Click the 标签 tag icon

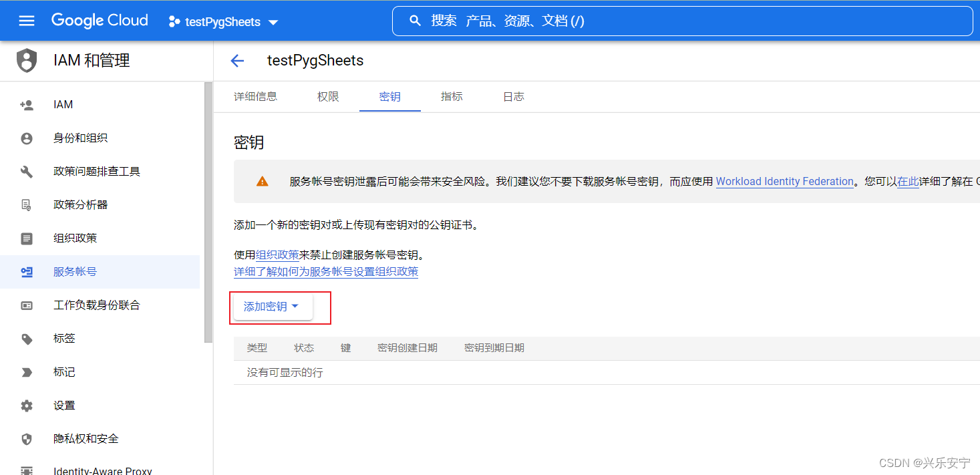pyautogui.click(x=27, y=339)
